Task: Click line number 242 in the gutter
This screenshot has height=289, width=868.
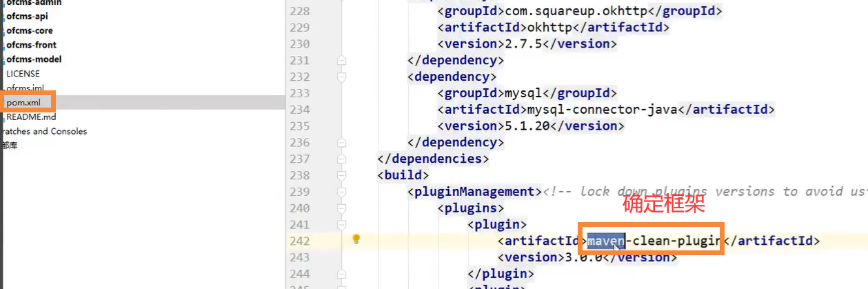Action: (x=299, y=241)
